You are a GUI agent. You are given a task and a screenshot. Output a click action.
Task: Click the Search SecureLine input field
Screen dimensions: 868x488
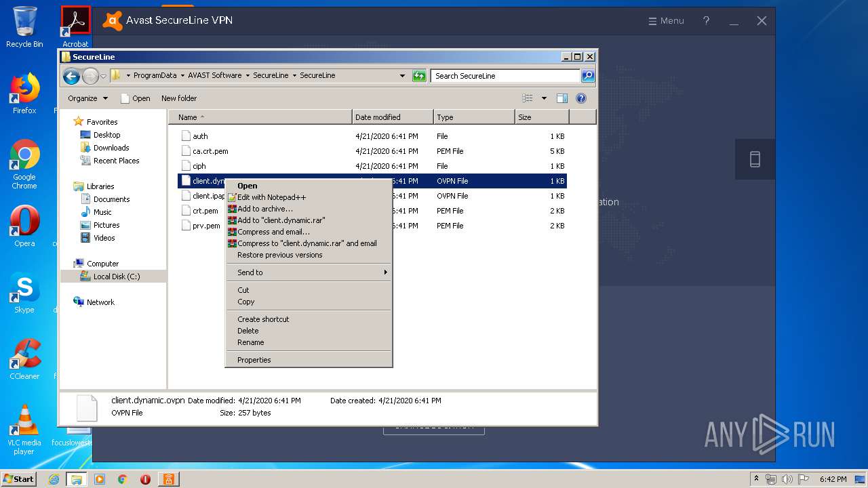(x=505, y=76)
